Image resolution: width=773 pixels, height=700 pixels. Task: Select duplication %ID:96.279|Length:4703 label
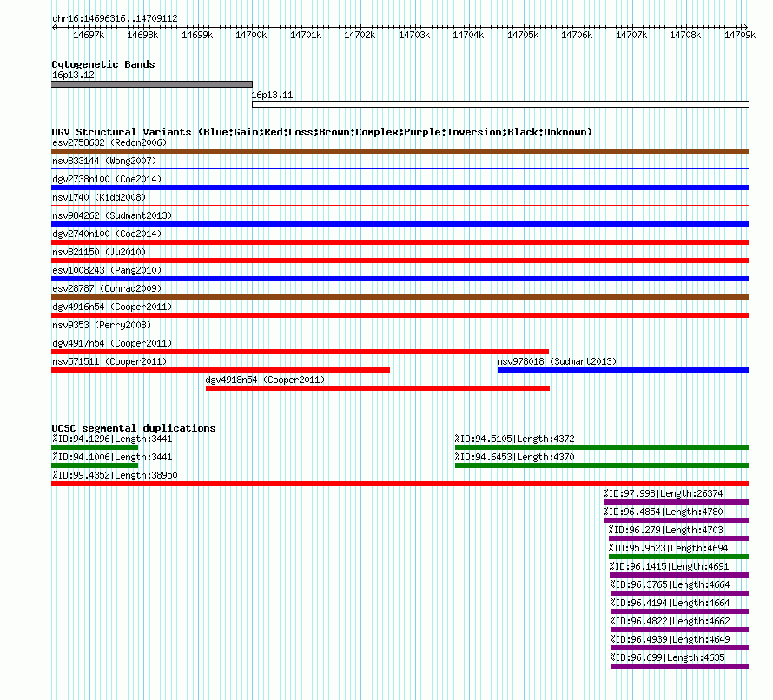pyautogui.click(x=665, y=531)
